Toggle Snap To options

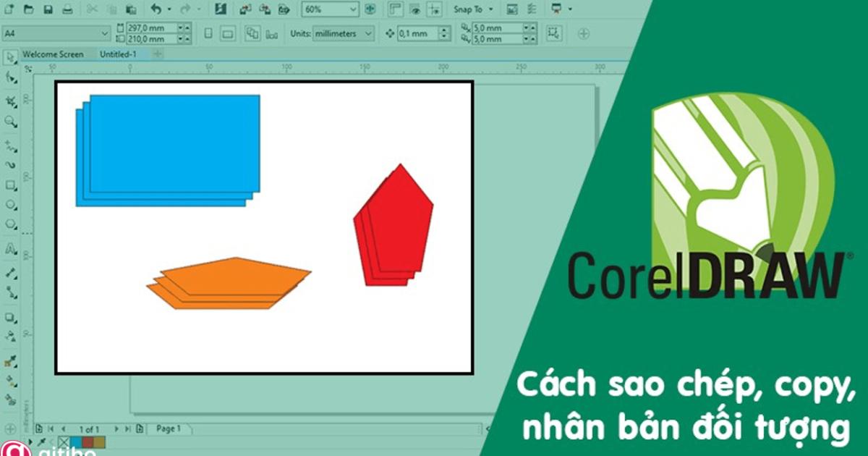pyautogui.click(x=469, y=10)
